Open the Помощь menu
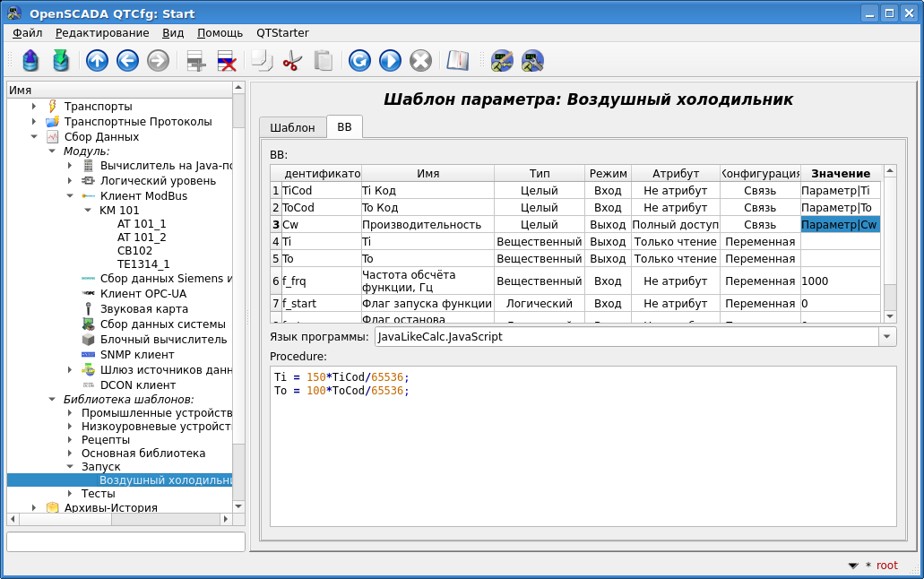 pos(220,32)
